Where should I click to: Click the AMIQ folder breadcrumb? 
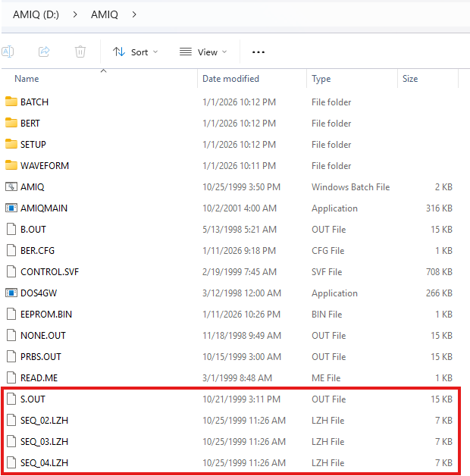tap(105, 14)
